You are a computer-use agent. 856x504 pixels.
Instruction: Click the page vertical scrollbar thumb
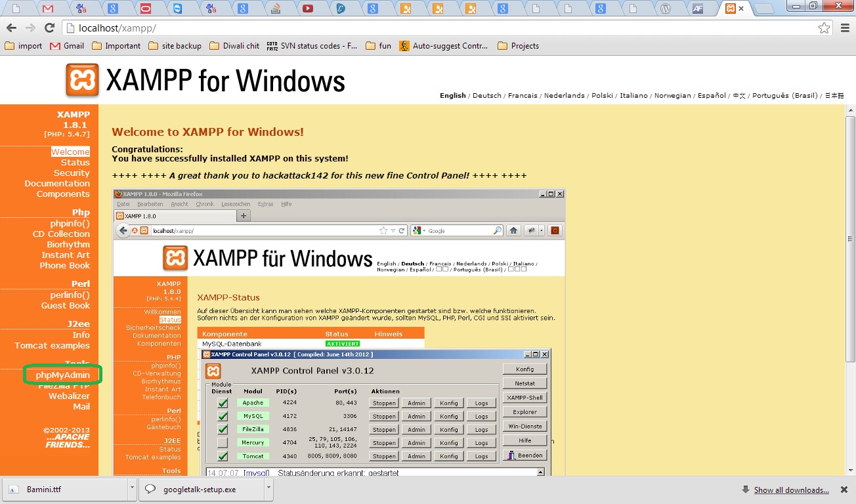pos(850,239)
